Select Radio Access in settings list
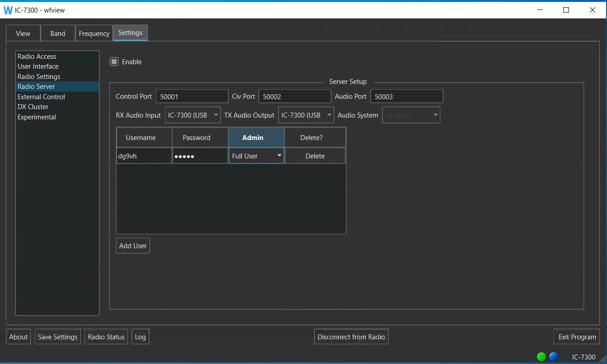This screenshot has height=364, width=607. 37,57
